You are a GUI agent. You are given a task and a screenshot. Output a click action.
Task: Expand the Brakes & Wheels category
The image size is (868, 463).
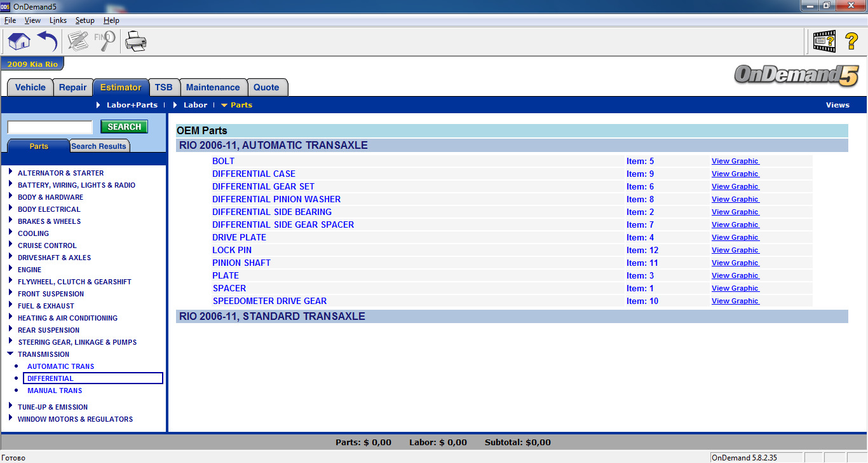coord(11,221)
